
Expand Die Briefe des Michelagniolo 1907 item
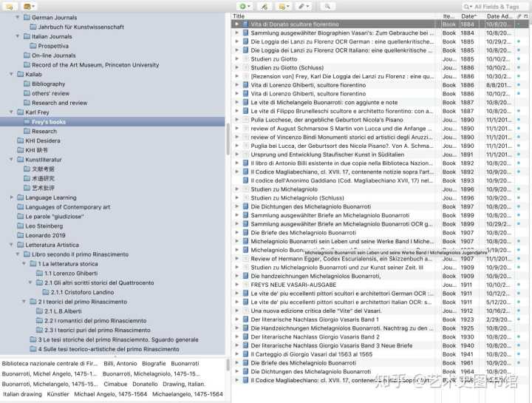click(237, 233)
